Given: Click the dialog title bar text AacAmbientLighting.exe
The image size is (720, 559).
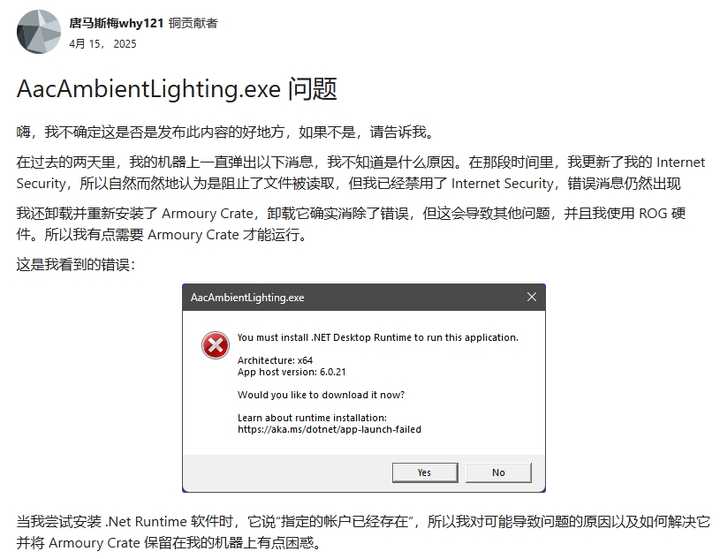Looking at the screenshot, I should coord(248,298).
